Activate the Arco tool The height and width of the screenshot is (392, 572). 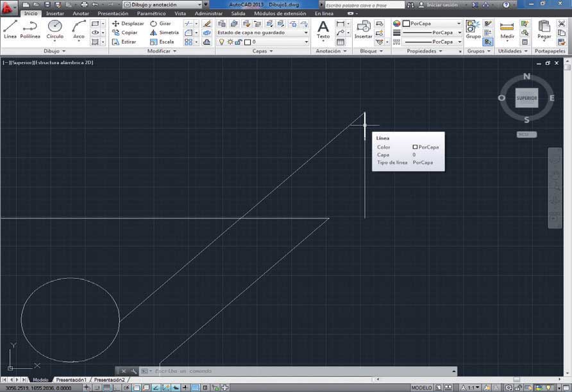tap(78, 29)
